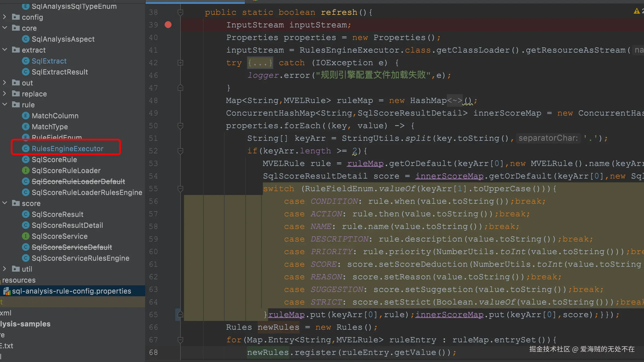Screen dimensions: 644x362
Task: Expand the config folder
Action: click(x=4, y=17)
